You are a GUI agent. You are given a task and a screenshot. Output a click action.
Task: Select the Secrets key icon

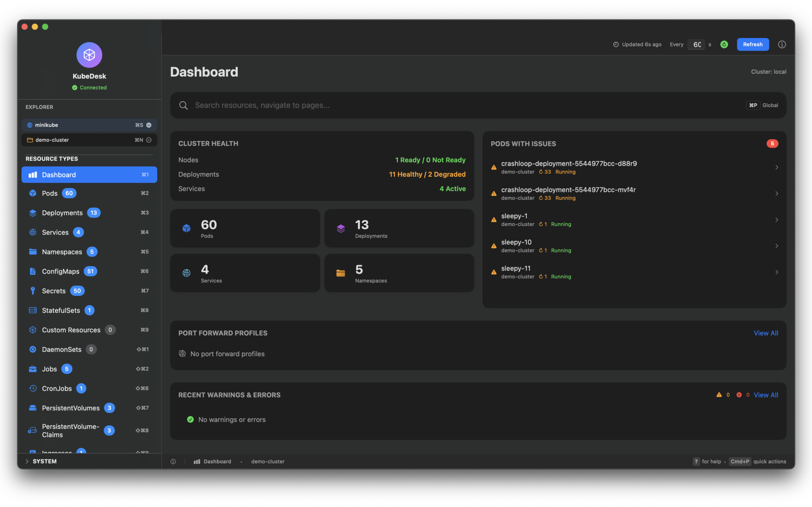pyautogui.click(x=33, y=291)
